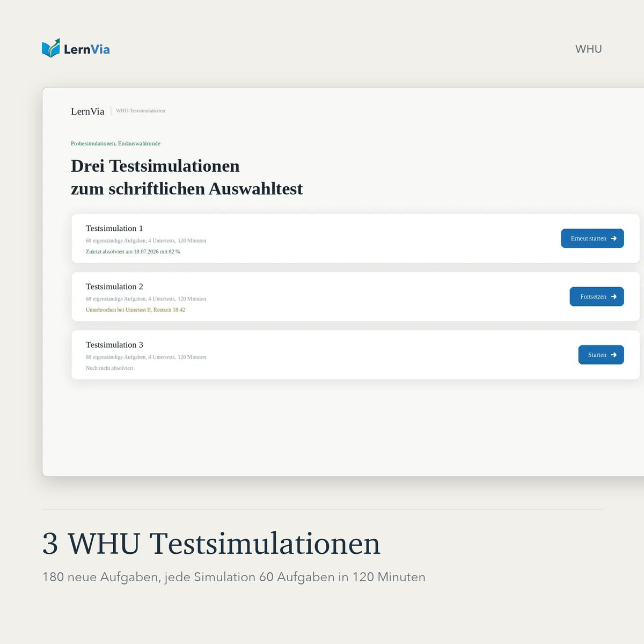Click WHU-Testsimulationen breadcrumb text
The image size is (644, 644).
coord(141,111)
